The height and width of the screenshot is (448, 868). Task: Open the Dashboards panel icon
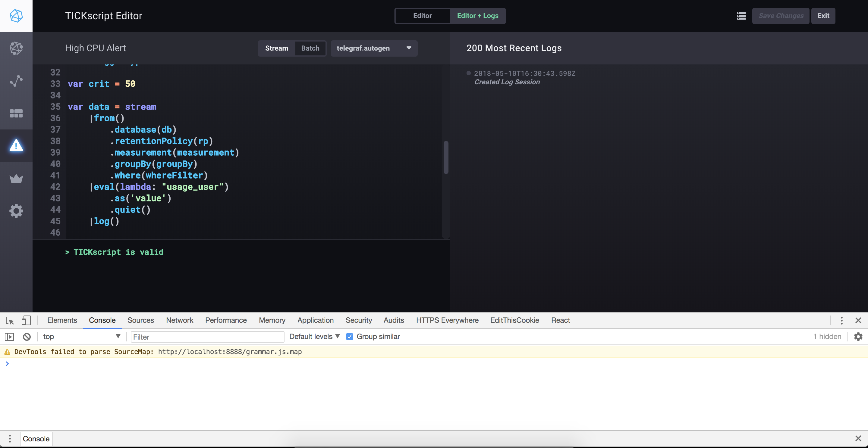(x=16, y=114)
